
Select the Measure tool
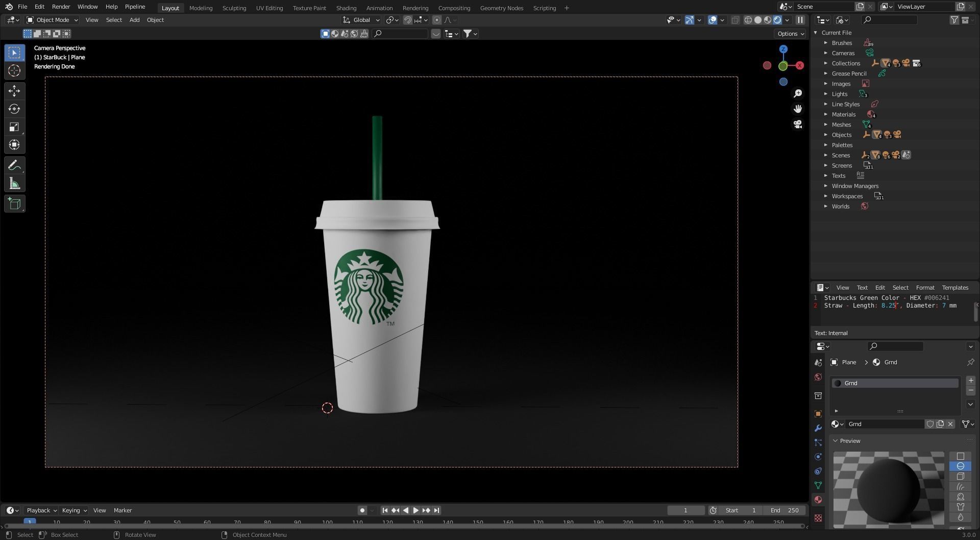[14, 183]
